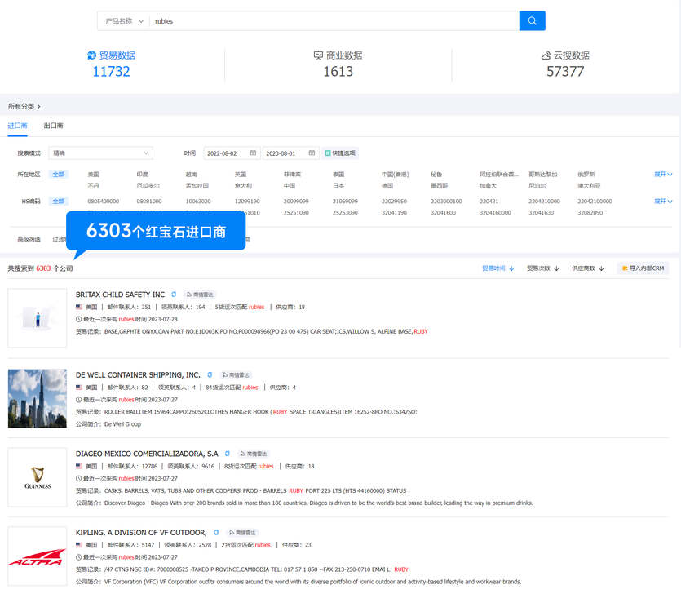This screenshot has height=616, width=681.
Task: Open start date calendar icon 2022-08-02
Action: (253, 153)
